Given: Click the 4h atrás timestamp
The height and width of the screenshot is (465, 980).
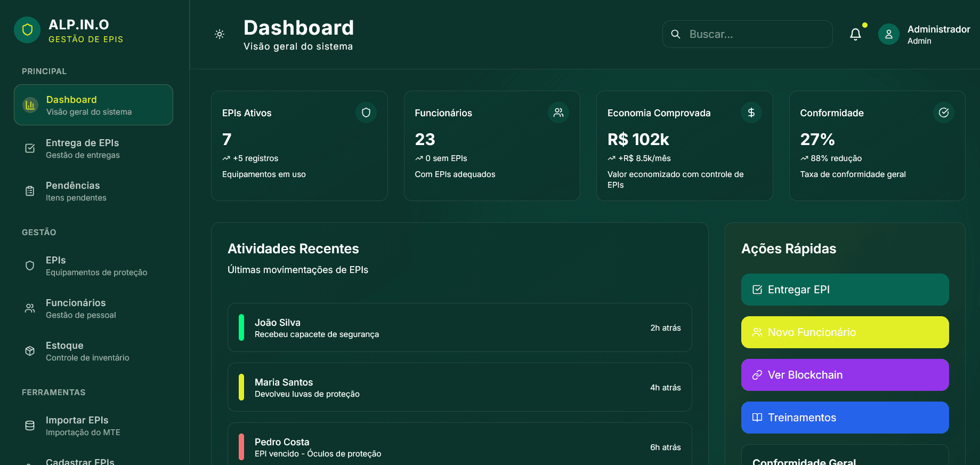Looking at the screenshot, I should [x=666, y=388].
